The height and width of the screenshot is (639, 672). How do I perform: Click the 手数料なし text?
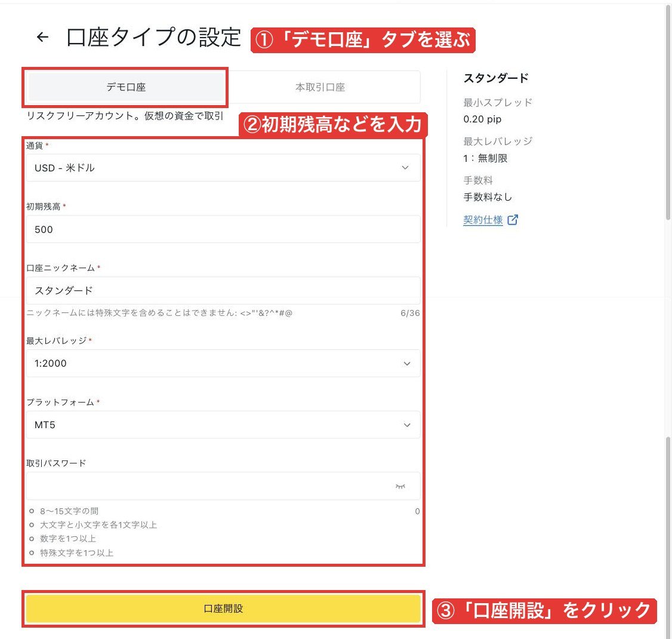tap(488, 197)
